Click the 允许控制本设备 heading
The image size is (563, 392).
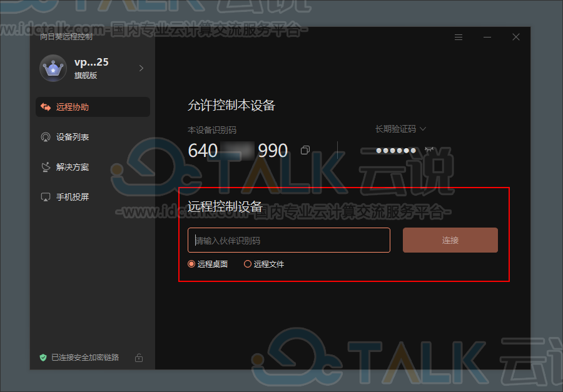click(231, 106)
